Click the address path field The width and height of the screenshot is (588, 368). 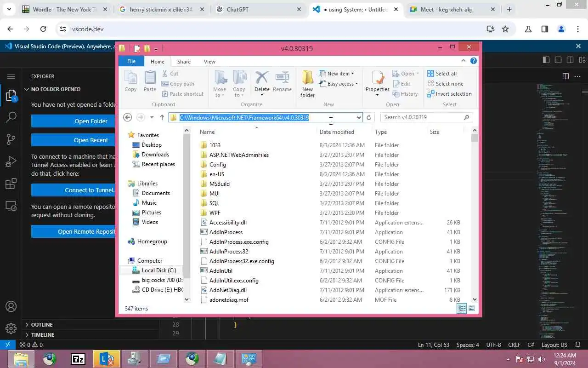click(266, 118)
